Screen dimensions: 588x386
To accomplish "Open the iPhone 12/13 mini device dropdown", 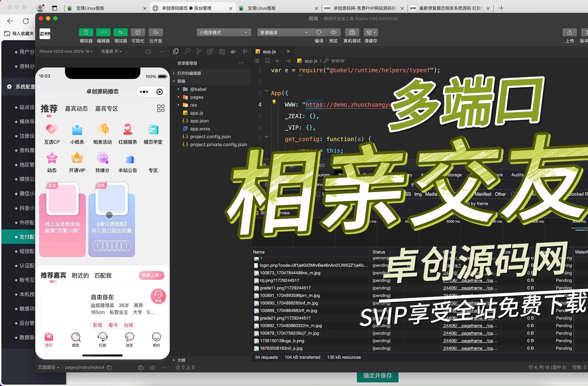I will tap(66, 51).
